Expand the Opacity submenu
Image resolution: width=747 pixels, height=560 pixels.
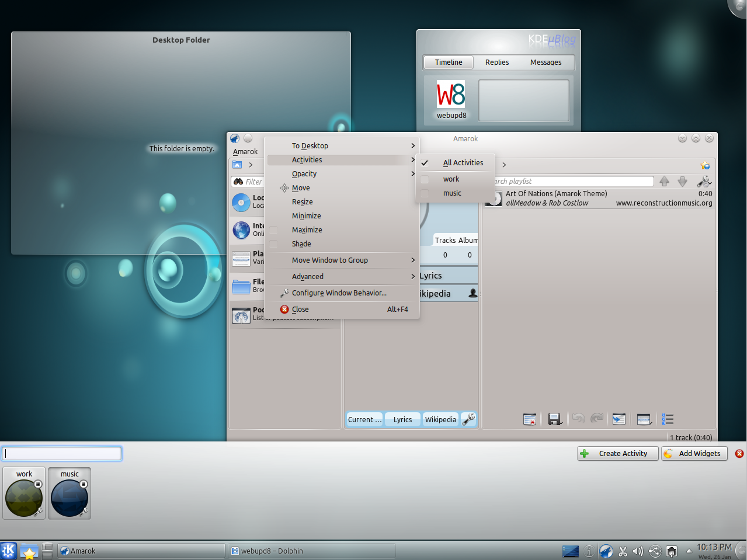[x=342, y=174]
